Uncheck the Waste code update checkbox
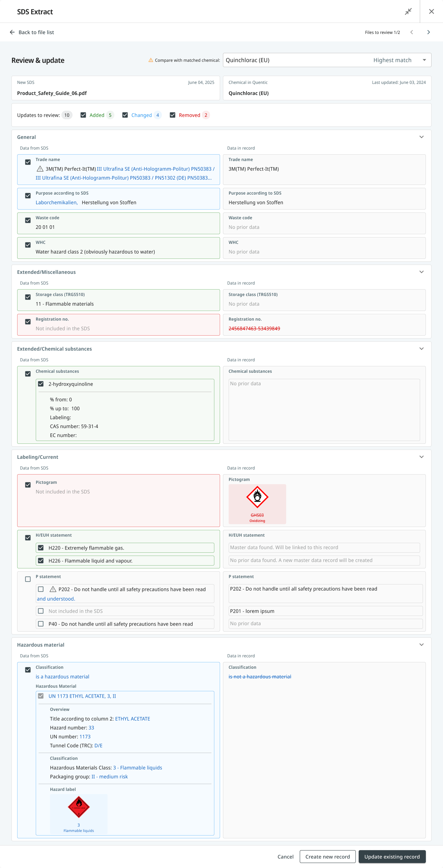This screenshot has height=868, width=443. point(28,220)
